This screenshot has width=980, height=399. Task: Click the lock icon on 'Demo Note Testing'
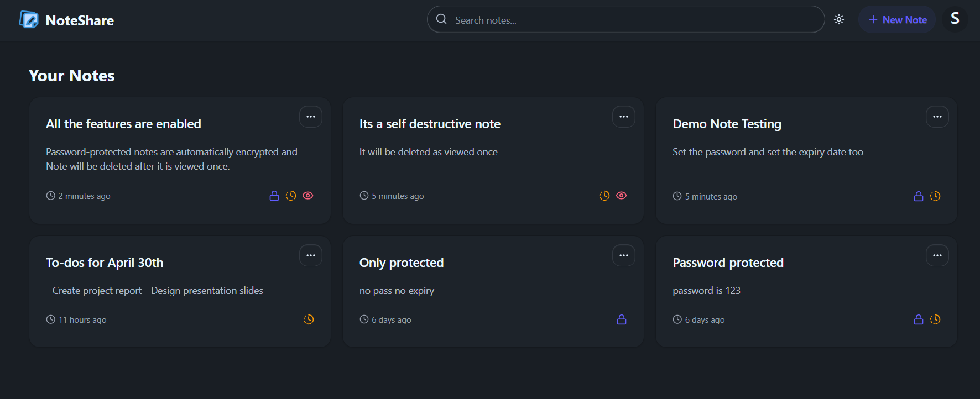pos(919,196)
